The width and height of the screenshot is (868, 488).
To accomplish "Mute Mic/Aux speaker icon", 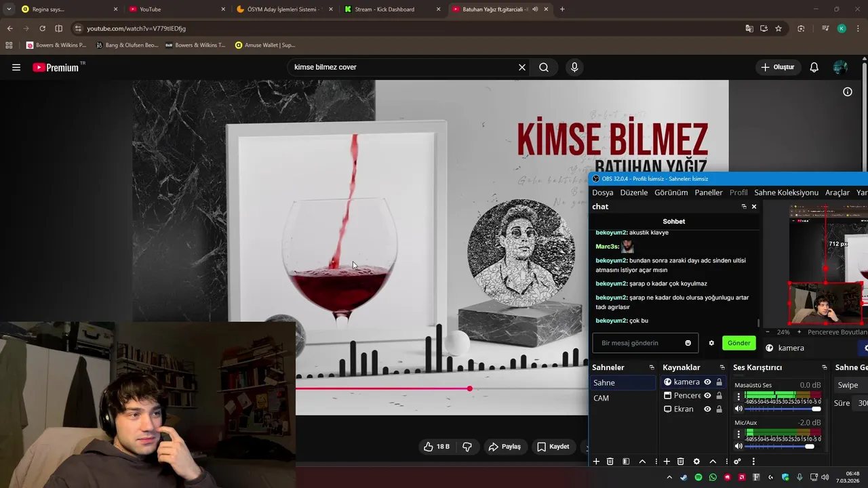I will (738, 446).
